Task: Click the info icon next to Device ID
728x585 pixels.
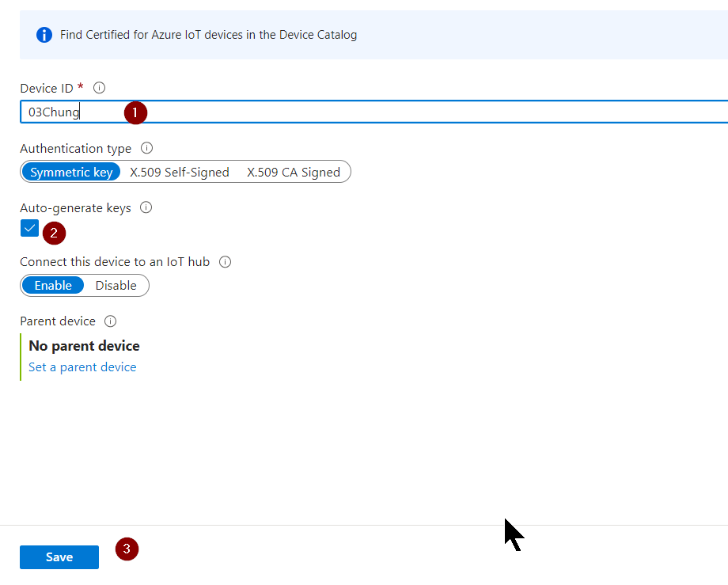Action: coord(100,88)
